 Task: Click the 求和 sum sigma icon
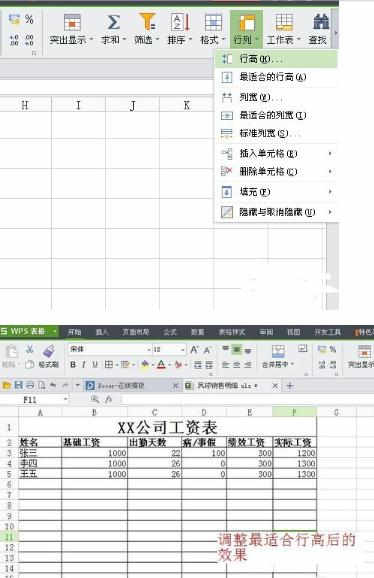(113, 22)
